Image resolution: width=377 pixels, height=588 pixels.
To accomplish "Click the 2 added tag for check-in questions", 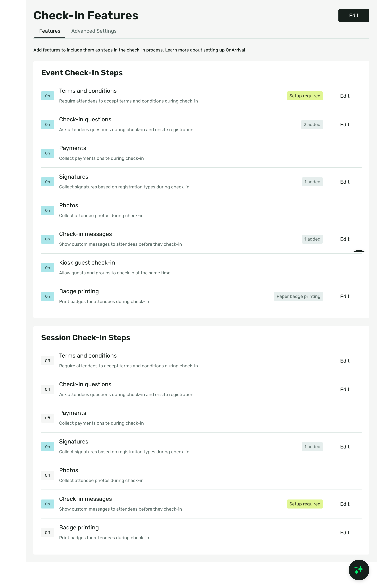I will pos(312,125).
